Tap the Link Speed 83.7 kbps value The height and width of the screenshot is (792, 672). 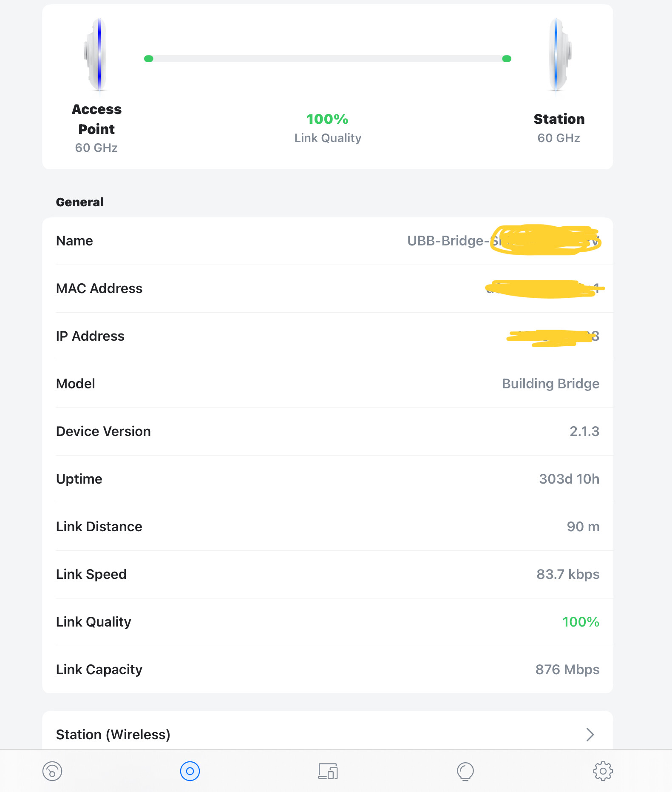[568, 574]
